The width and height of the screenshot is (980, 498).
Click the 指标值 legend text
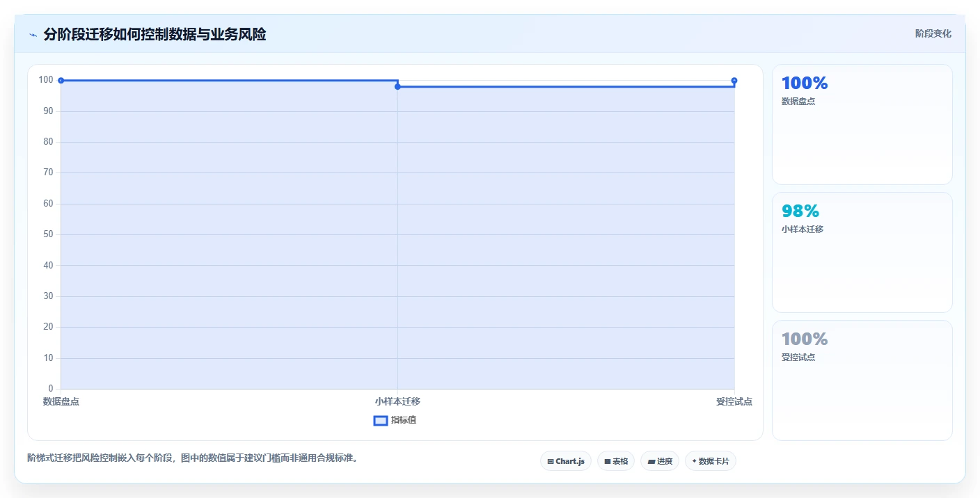pyautogui.click(x=404, y=420)
